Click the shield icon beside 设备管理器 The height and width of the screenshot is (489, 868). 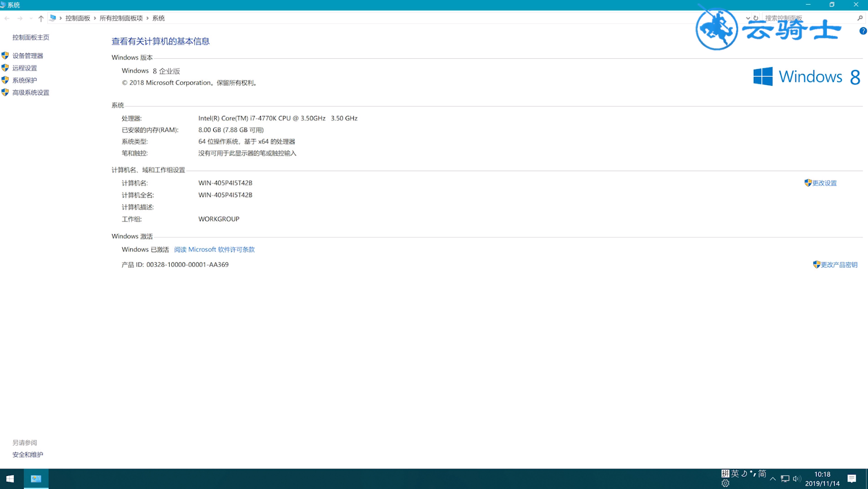(x=5, y=55)
